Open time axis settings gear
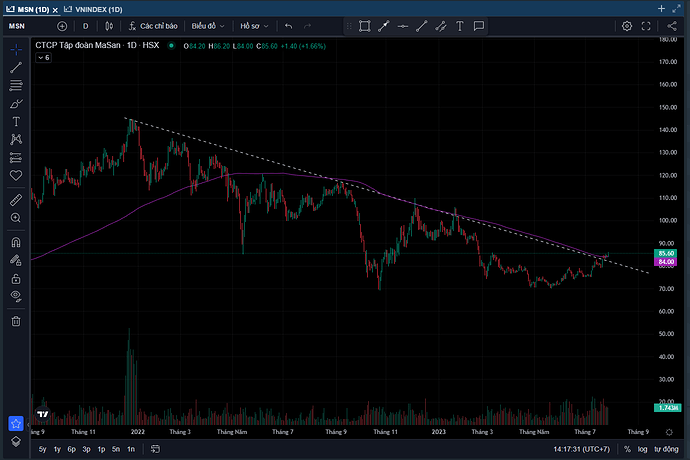 coord(669,432)
